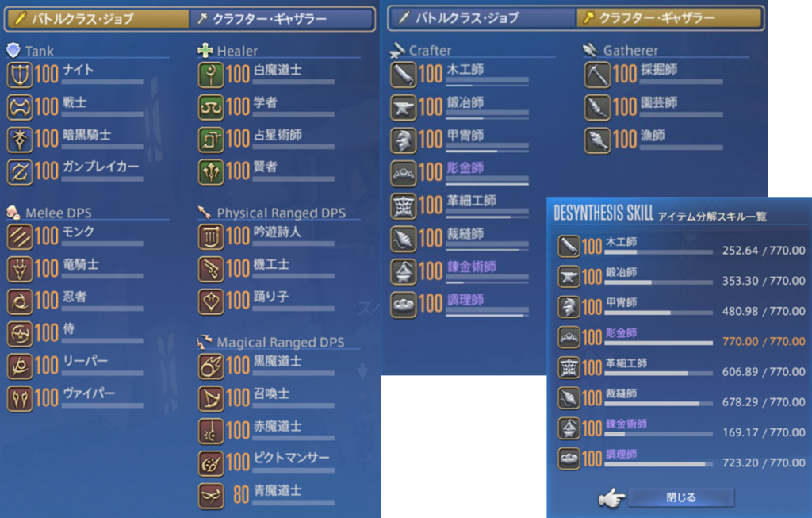
Task: Click the ピクトマンサー Pictomancer icon
Action: click(211, 463)
